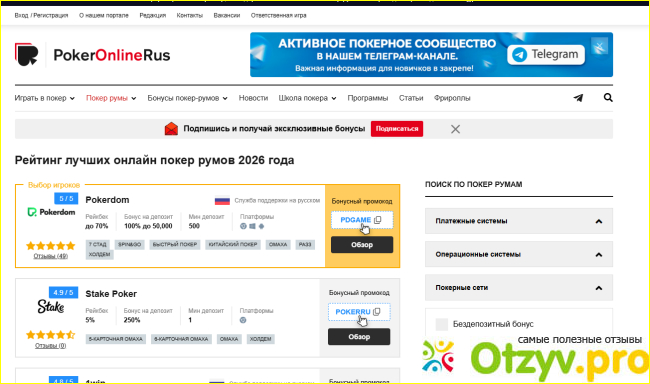Screen dimensions: 650x384
Task: Select the 6-КАРТОЧНАЯ ОМАХА tag
Action: coord(181,339)
